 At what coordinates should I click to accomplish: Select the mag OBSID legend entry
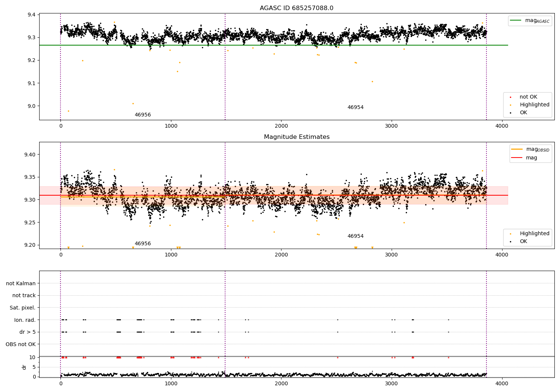531,149
